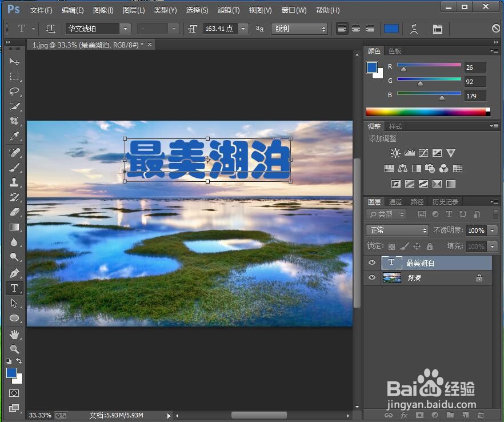Toggle the lock transparency option

click(x=392, y=246)
